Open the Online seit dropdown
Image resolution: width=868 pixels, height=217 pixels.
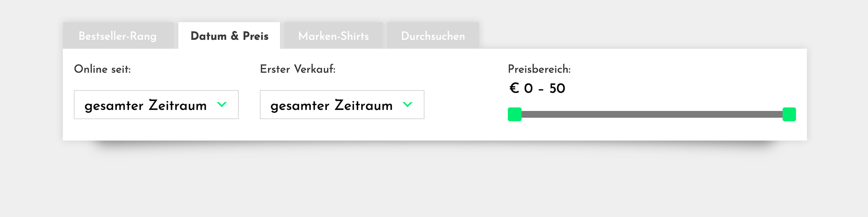(156, 105)
